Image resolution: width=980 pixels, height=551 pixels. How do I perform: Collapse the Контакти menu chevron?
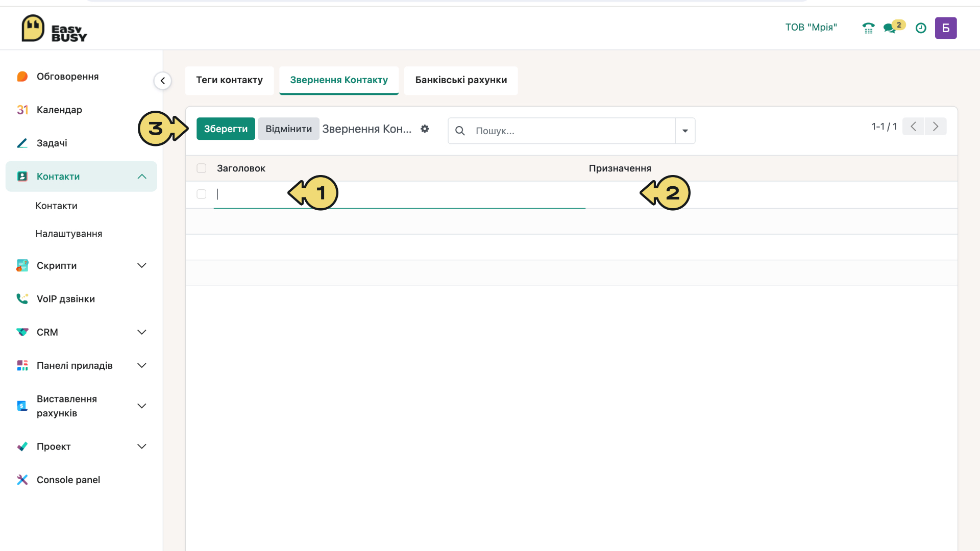pyautogui.click(x=142, y=177)
